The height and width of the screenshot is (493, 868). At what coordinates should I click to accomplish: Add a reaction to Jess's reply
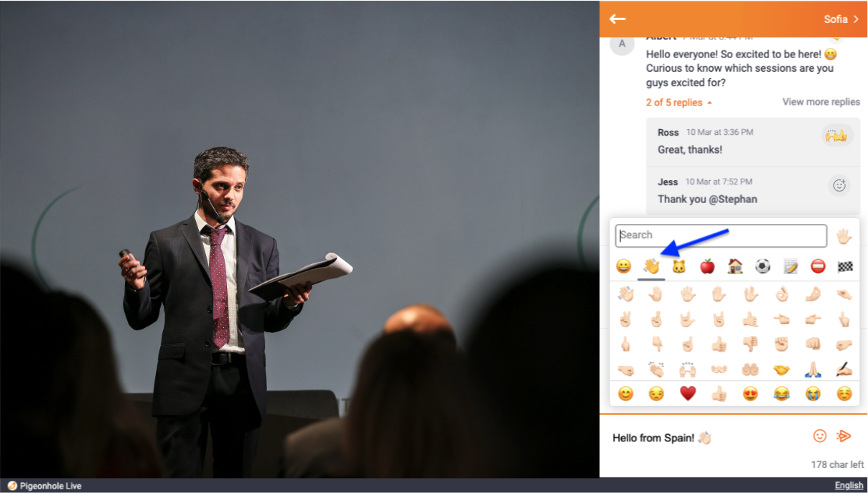point(839,185)
